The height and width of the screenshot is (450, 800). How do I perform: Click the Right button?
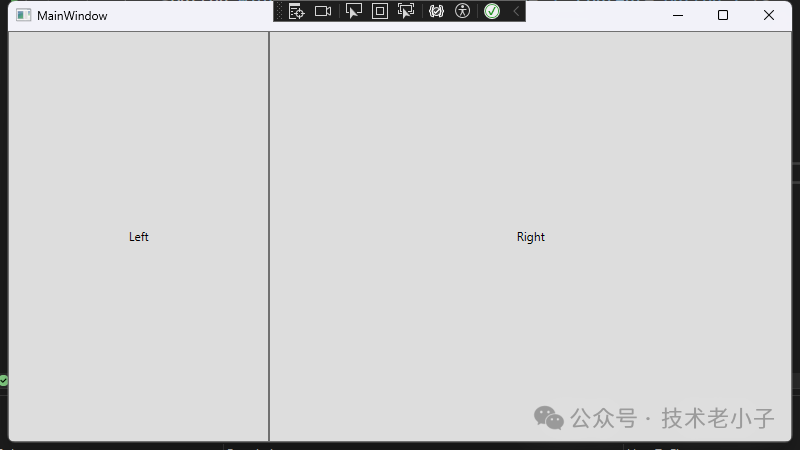531,237
